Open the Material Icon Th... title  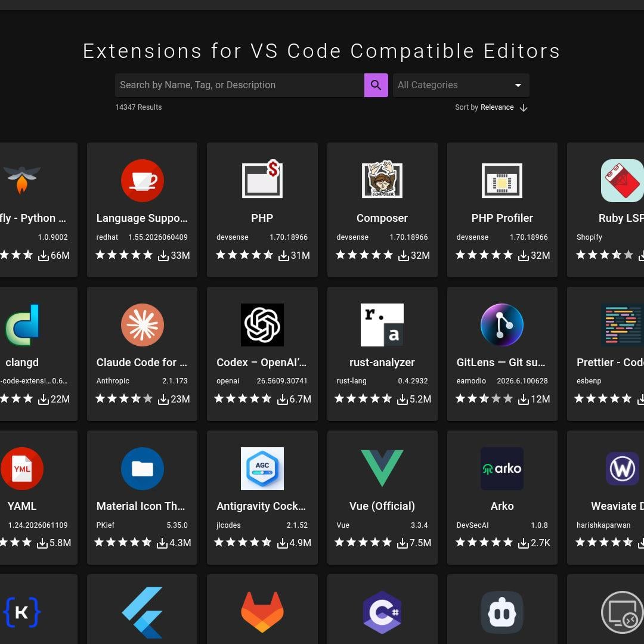coord(141,506)
